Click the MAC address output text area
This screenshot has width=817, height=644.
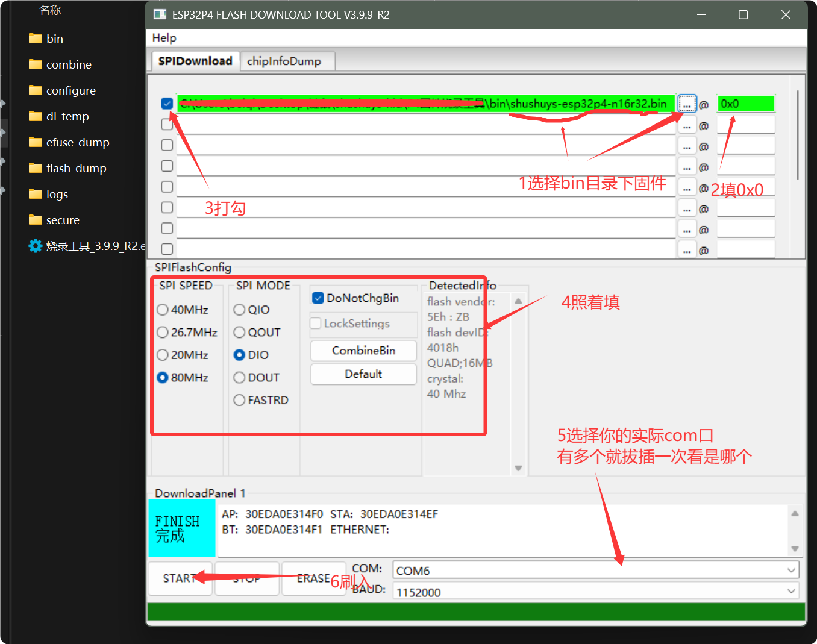(x=503, y=530)
